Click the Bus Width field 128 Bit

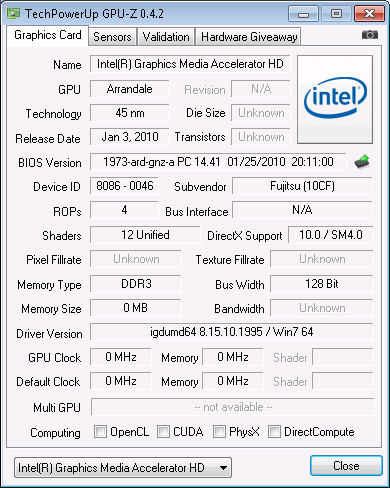[x=322, y=284]
